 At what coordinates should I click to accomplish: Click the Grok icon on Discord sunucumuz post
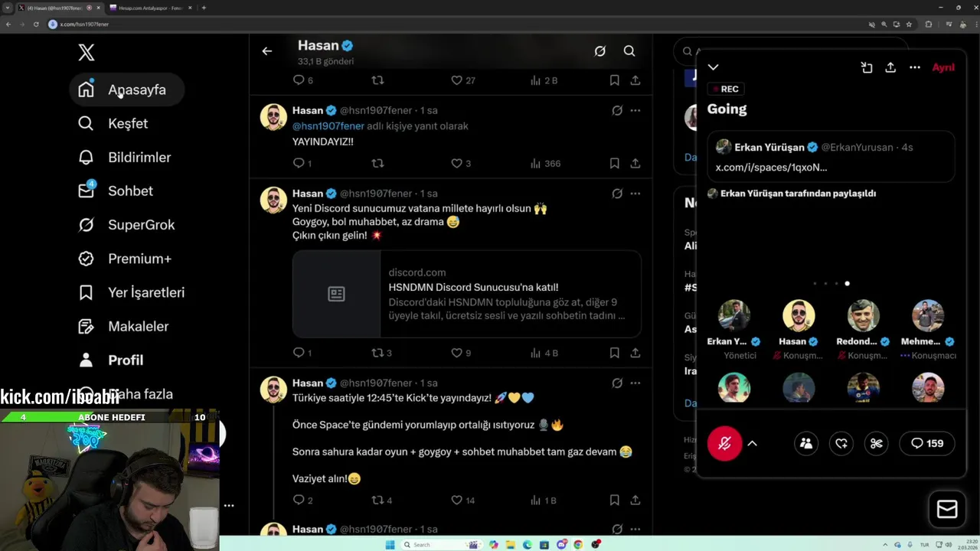(x=617, y=194)
